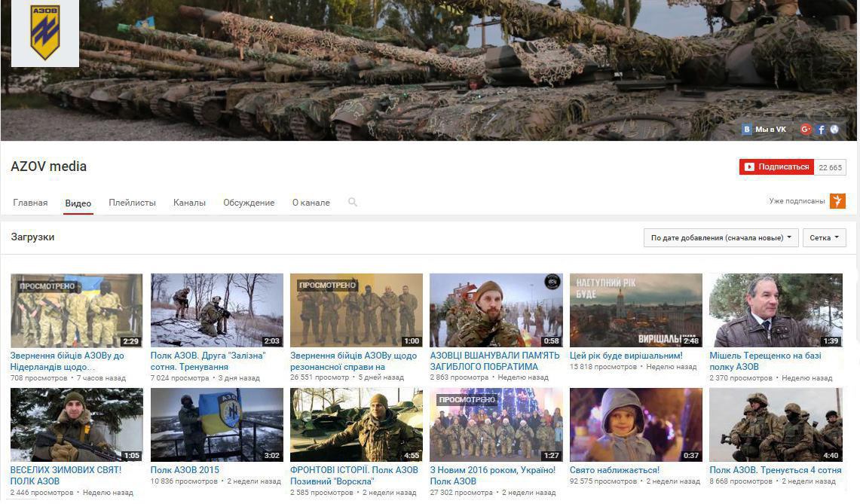Click the 26 551 просмотр view count
Image resolution: width=860 pixels, height=504 pixels.
click(x=320, y=377)
